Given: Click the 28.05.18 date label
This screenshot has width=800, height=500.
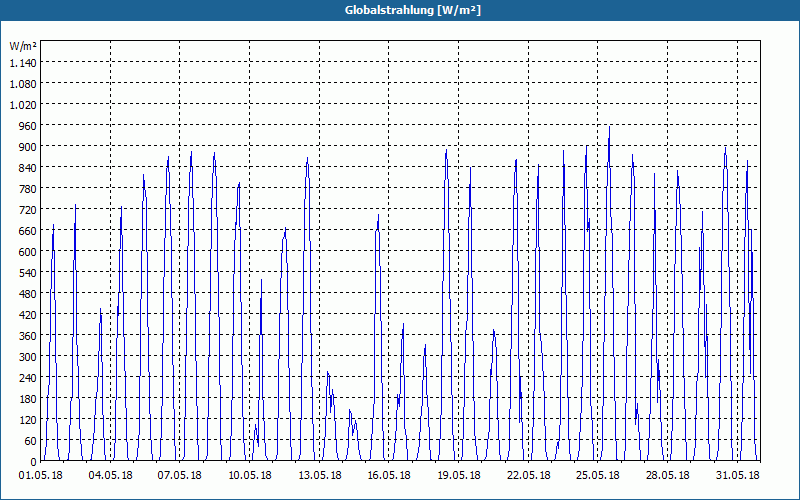Looking at the screenshot, I should [667, 476].
